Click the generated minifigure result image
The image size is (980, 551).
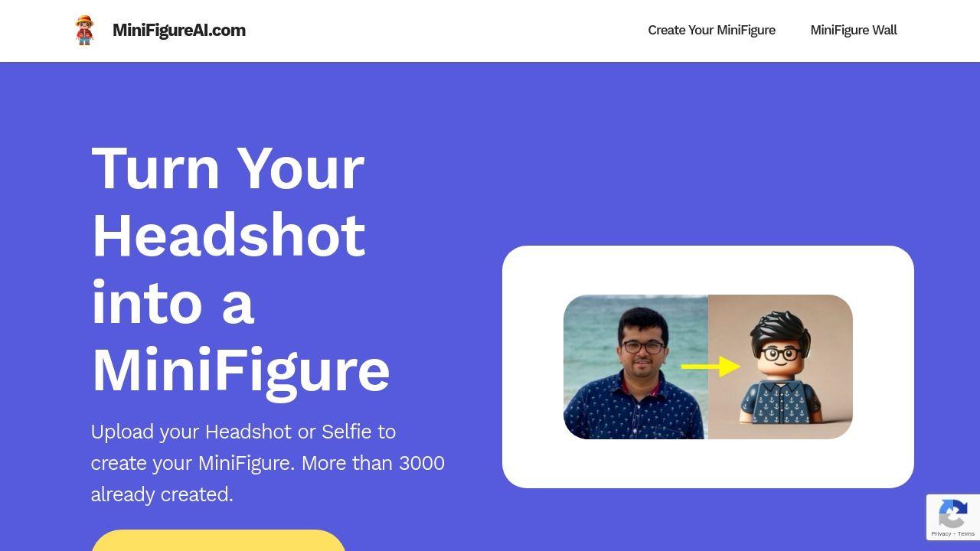pos(780,367)
